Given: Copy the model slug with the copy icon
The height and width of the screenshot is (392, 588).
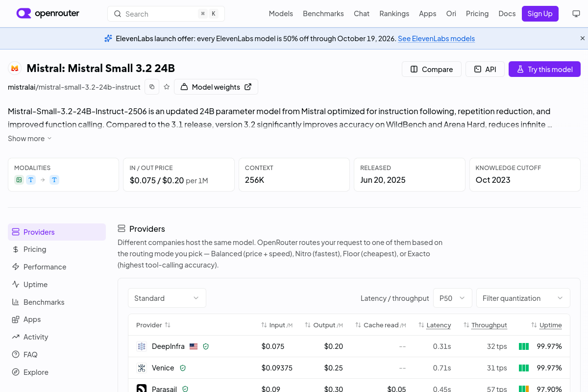Looking at the screenshot, I should (x=152, y=87).
